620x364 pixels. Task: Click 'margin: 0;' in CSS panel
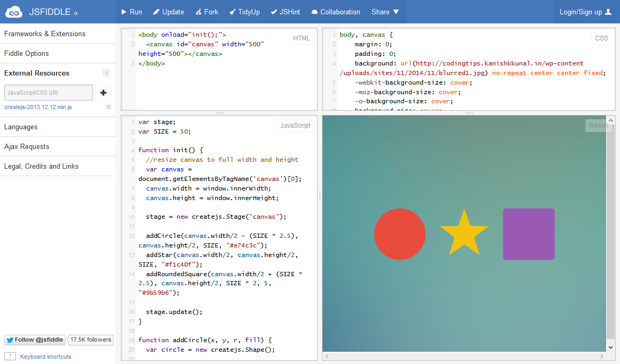[373, 44]
